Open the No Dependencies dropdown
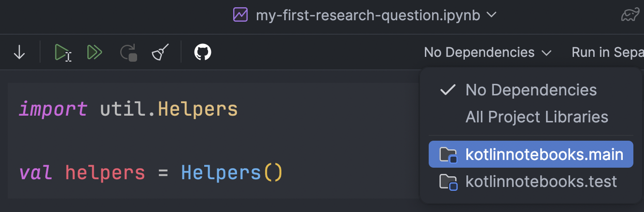Screen dimensions: 644x212 [488, 52]
